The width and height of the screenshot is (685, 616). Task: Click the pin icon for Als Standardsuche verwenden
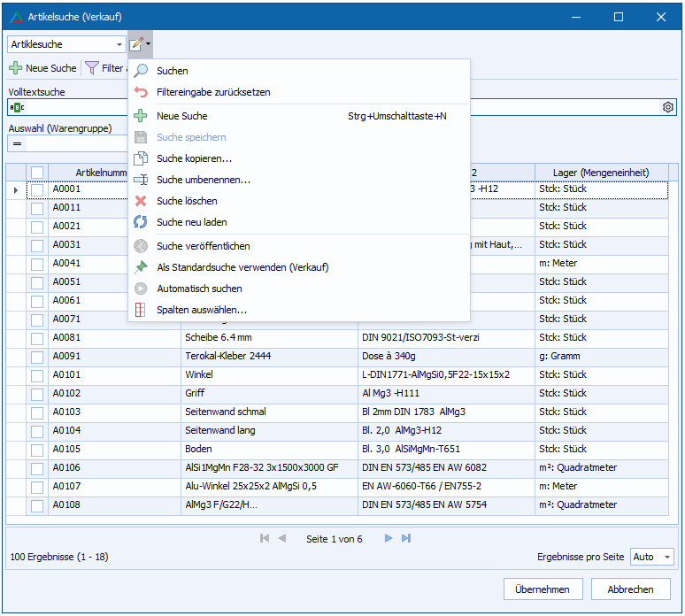pyautogui.click(x=140, y=267)
